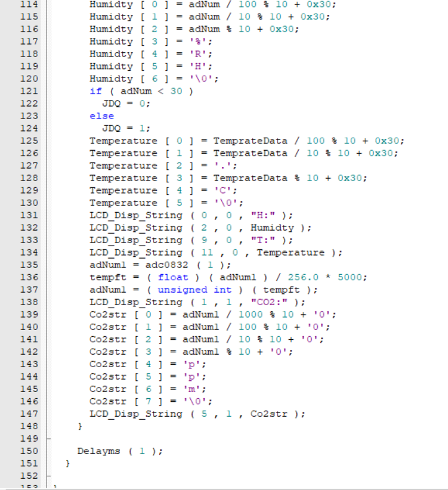Click line number 114 in the margin
This screenshot has width=448, height=490.
pos(29,4)
